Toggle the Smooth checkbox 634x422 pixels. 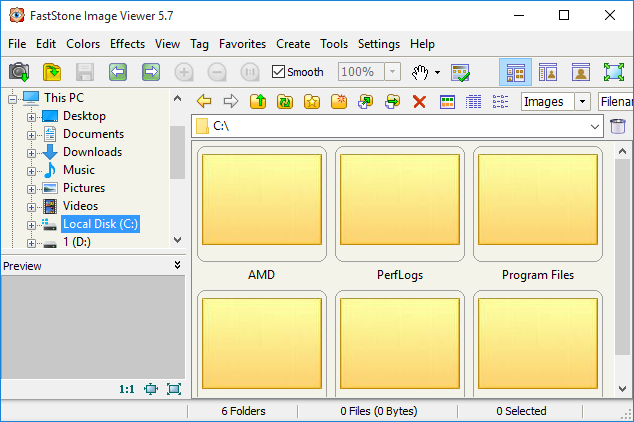(278, 72)
